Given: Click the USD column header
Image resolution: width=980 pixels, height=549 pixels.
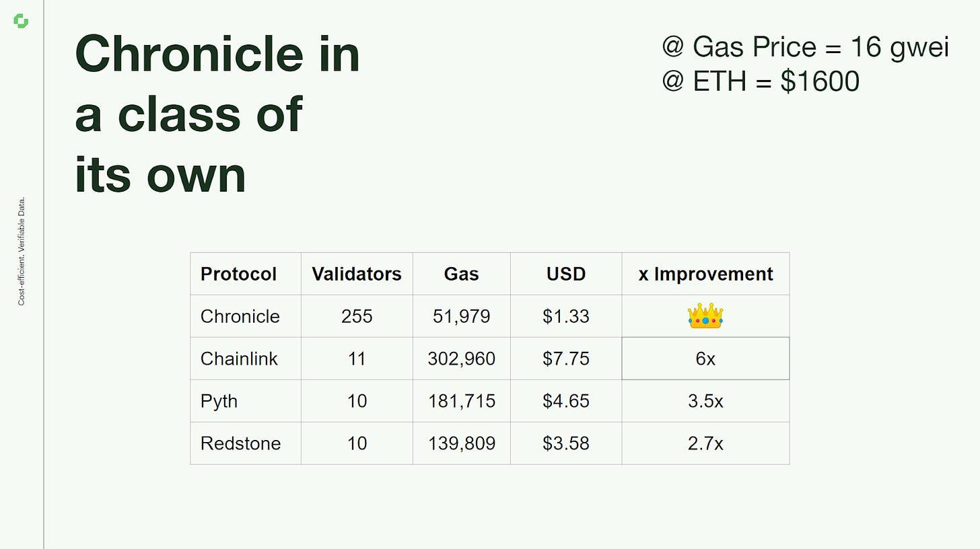Looking at the screenshot, I should pyautogui.click(x=565, y=274).
